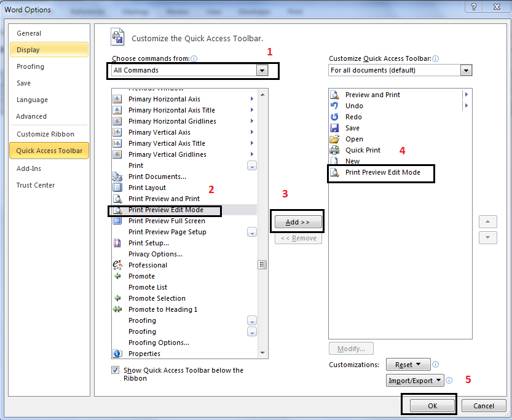This screenshot has width=512, height=420.
Task: Expand the Print Preview Page Setup dropdown arrow
Action: [x=252, y=232]
